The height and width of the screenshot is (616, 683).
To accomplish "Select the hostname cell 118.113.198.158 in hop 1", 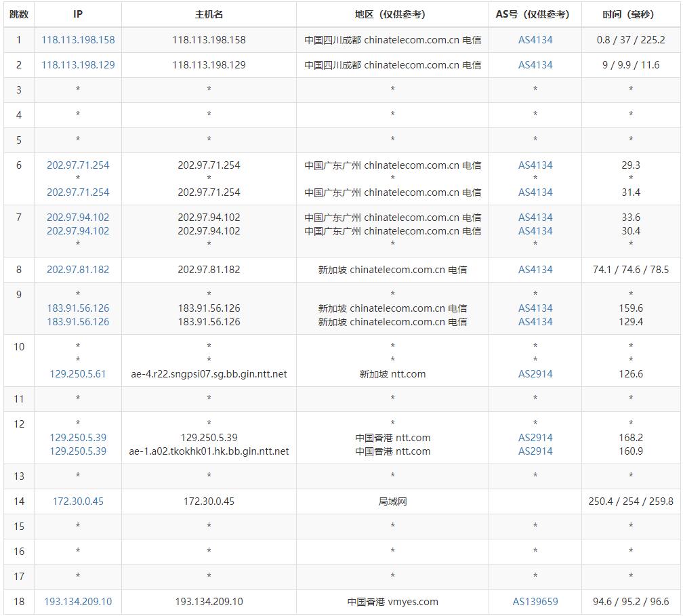I will (209, 40).
